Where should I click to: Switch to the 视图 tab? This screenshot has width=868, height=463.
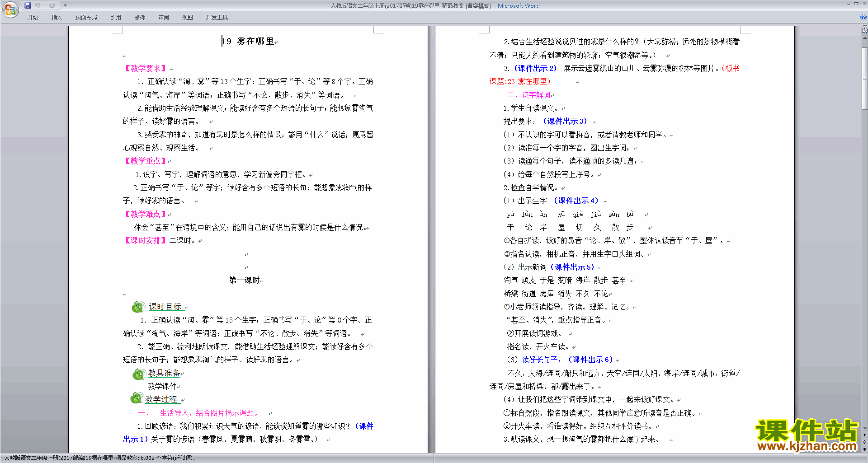[x=187, y=18]
